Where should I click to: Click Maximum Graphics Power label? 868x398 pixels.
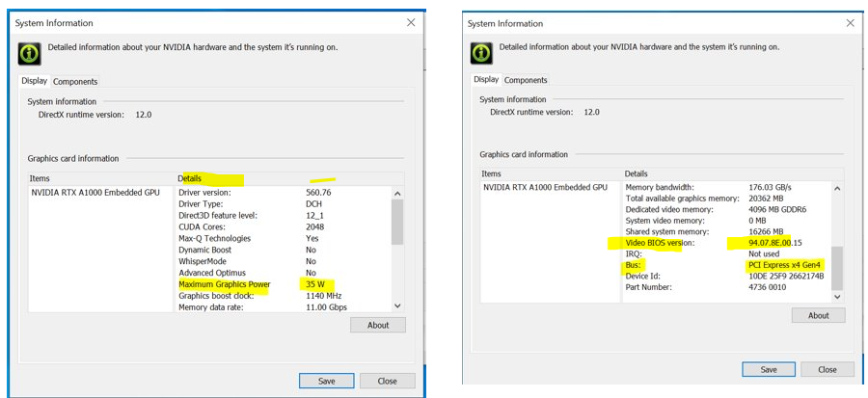pyautogui.click(x=224, y=284)
